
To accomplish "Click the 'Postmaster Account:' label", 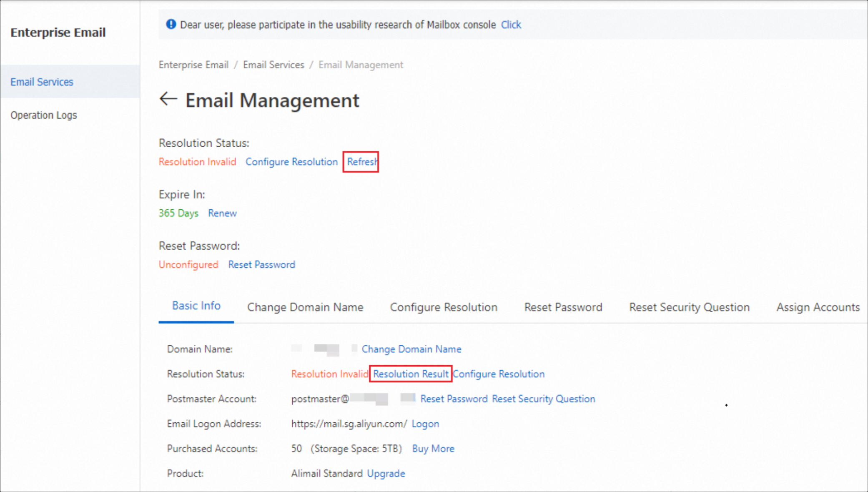I will coord(211,399).
